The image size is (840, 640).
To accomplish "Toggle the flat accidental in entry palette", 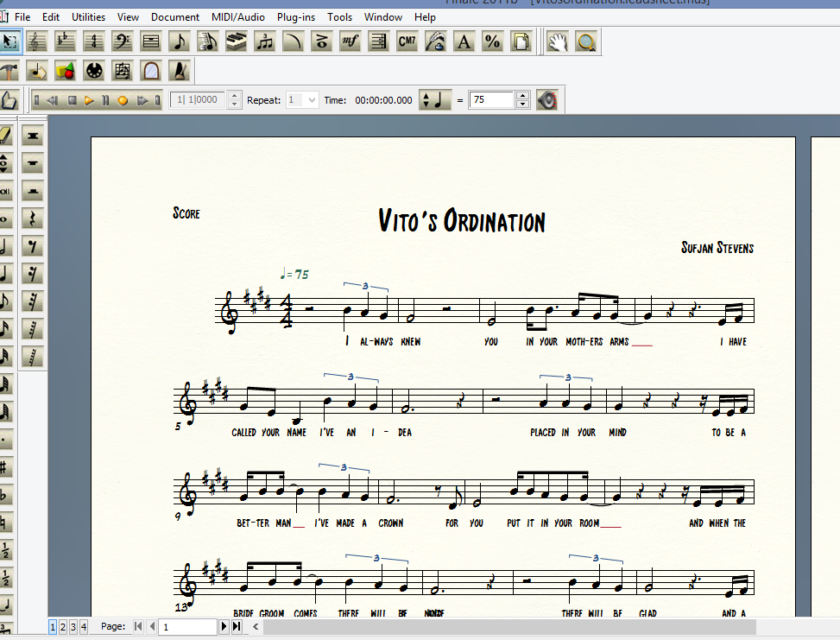I will (5, 496).
